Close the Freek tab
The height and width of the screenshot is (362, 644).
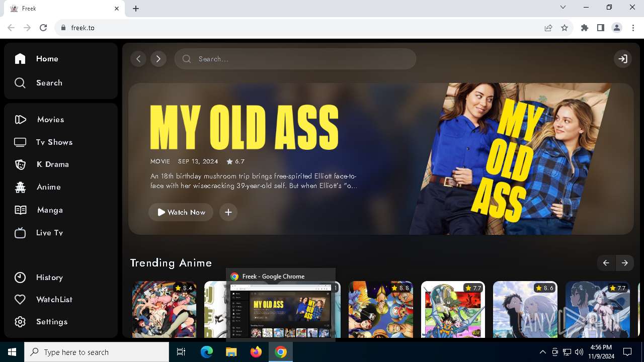coord(117,9)
